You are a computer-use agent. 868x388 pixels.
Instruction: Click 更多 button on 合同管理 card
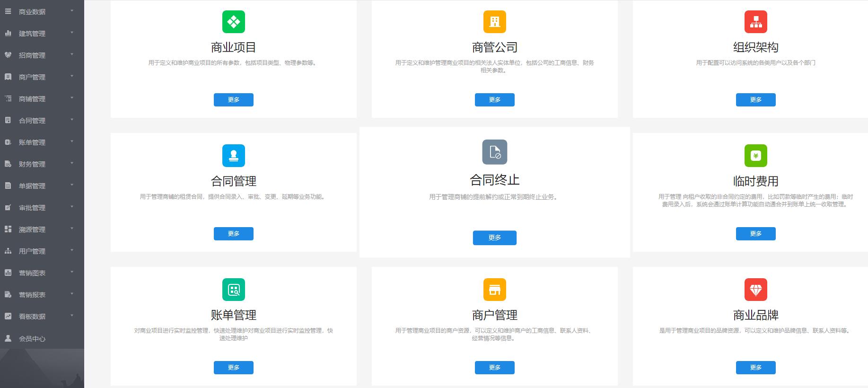pyautogui.click(x=234, y=234)
